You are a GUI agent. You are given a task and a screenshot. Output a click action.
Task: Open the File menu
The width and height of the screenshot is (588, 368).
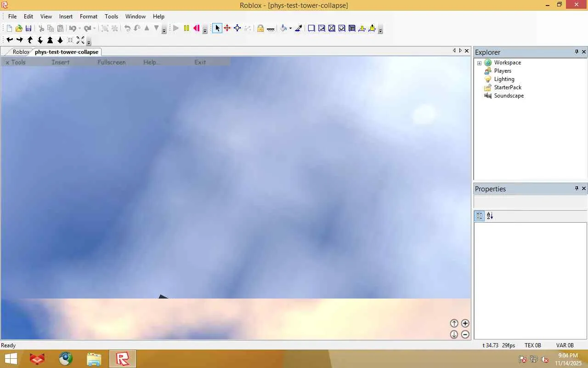click(x=12, y=17)
